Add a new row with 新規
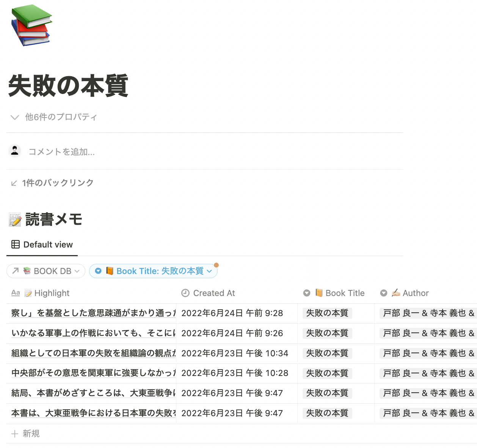Screen dimensions: 477x448 pyautogui.click(x=25, y=434)
